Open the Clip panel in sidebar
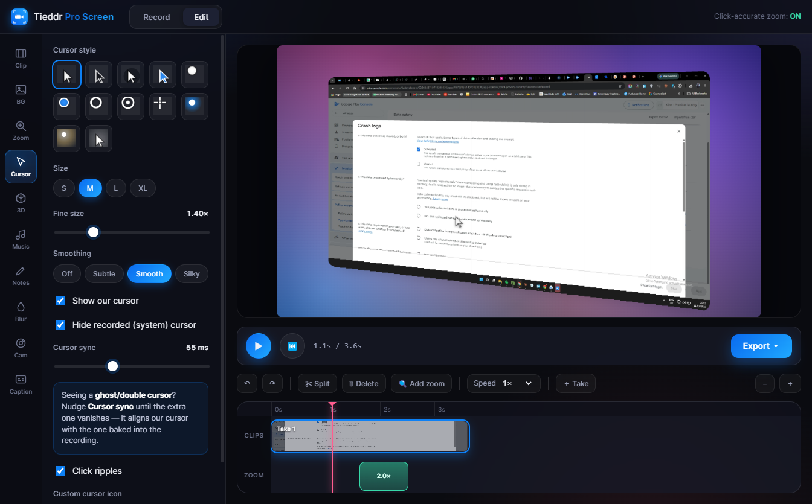This screenshot has height=504, width=812. point(21,58)
